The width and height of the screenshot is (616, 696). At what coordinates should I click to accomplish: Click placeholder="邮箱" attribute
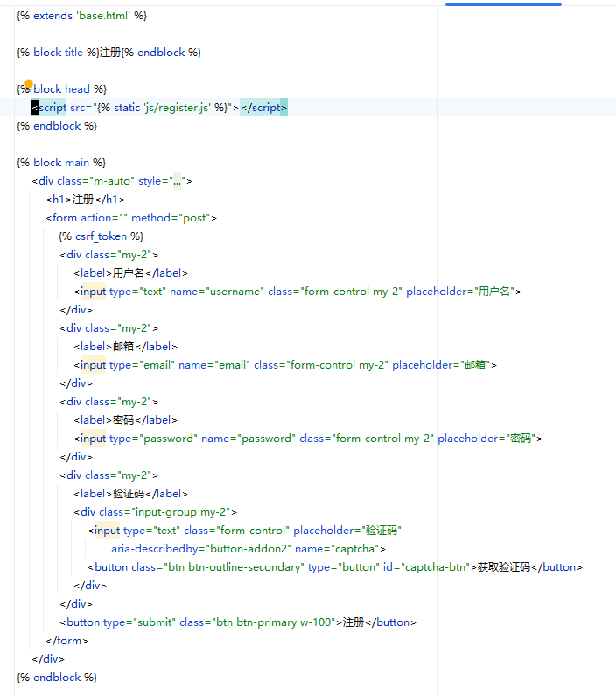(x=441, y=365)
